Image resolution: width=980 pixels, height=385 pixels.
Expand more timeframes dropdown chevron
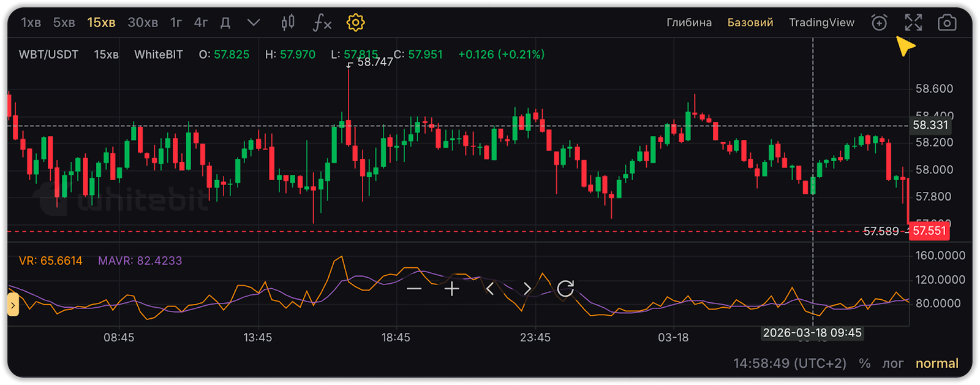254,23
